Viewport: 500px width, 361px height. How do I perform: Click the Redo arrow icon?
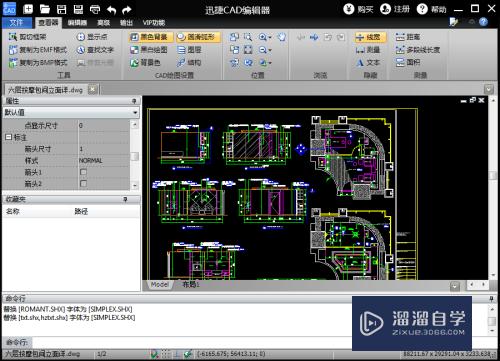coord(127,10)
